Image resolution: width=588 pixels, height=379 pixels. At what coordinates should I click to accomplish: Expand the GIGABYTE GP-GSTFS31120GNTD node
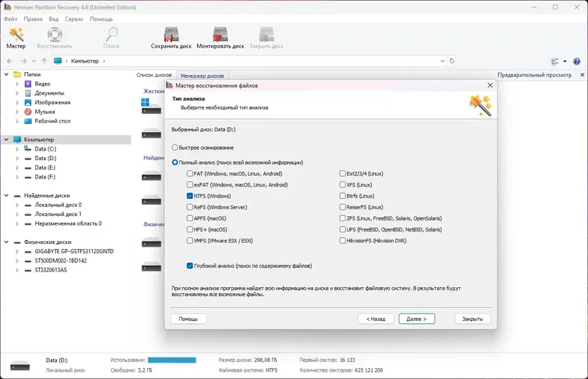pos(17,251)
